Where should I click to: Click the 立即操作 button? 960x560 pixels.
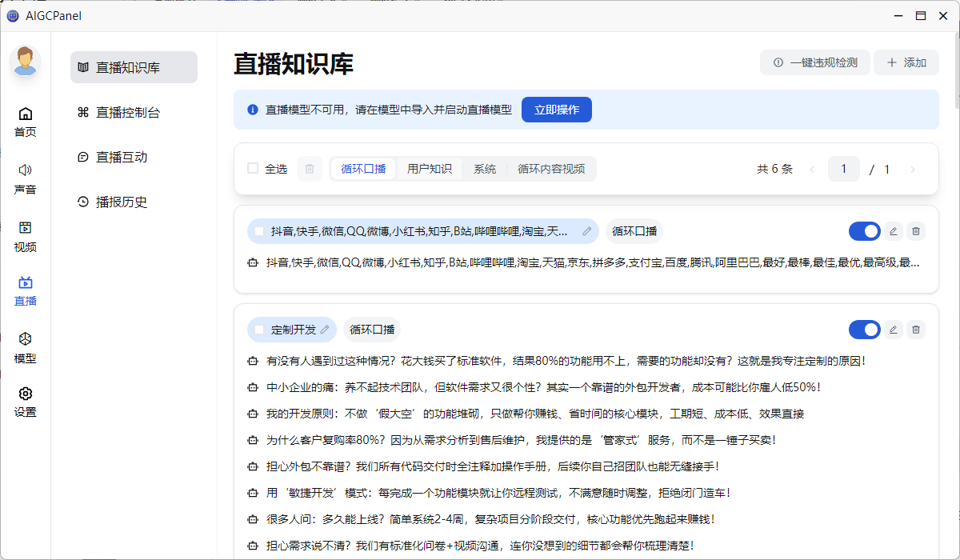[x=556, y=110]
